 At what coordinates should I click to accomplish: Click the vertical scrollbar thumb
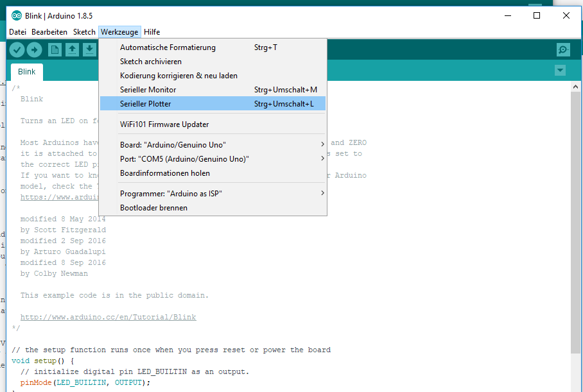tap(575, 223)
